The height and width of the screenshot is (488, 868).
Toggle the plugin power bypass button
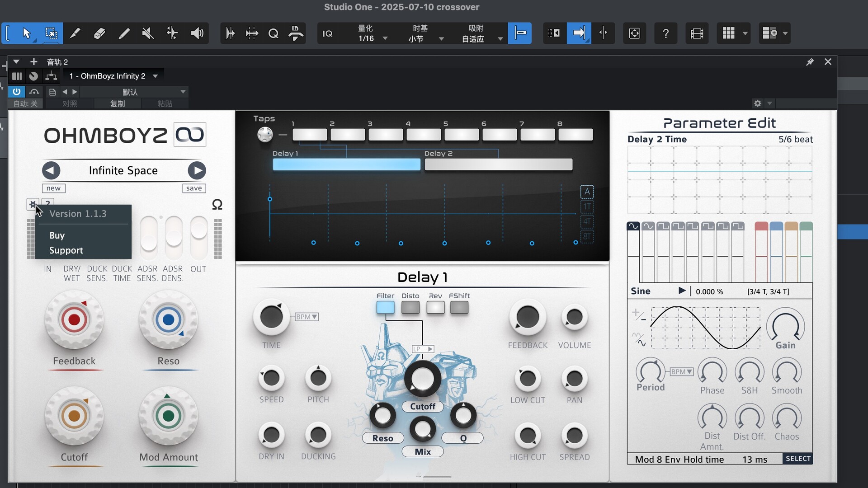[x=17, y=92]
